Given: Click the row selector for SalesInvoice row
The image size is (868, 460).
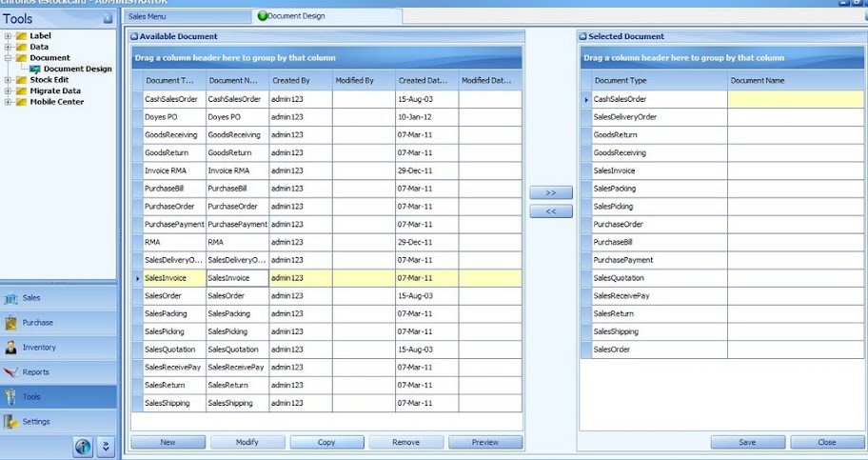Looking at the screenshot, I should pyautogui.click(x=137, y=278).
